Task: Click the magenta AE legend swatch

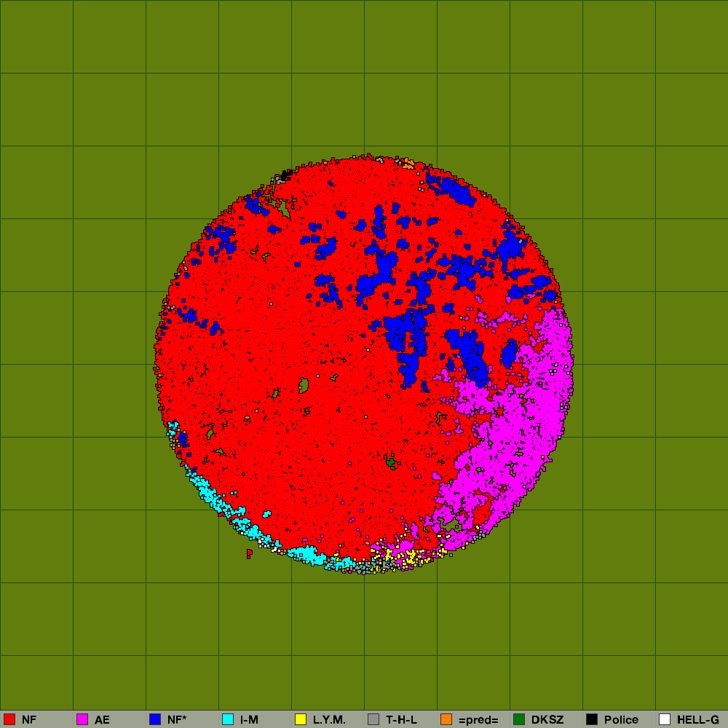Action: click(x=82, y=719)
